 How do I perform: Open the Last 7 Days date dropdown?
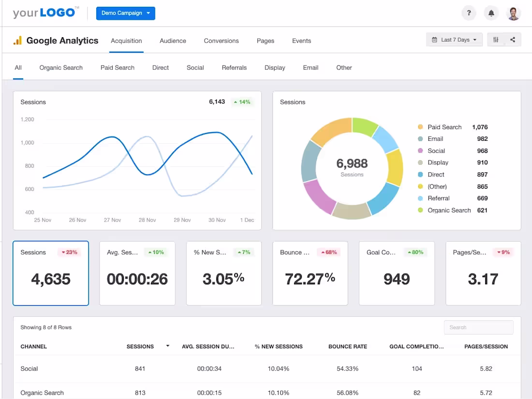454,40
